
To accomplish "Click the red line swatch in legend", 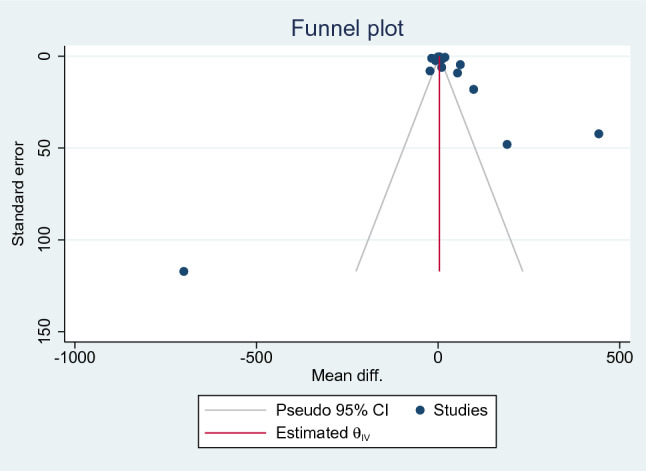I will pos(232,432).
